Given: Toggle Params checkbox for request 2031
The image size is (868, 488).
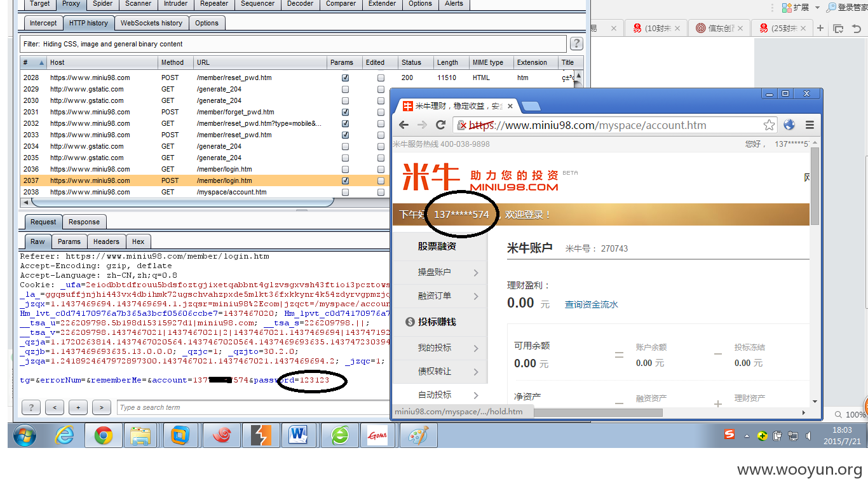Looking at the screenshot, I should pos(345,112).
